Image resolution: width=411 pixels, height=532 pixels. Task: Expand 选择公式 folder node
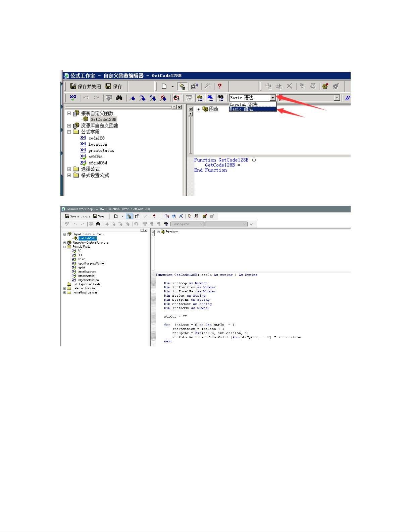69,169
